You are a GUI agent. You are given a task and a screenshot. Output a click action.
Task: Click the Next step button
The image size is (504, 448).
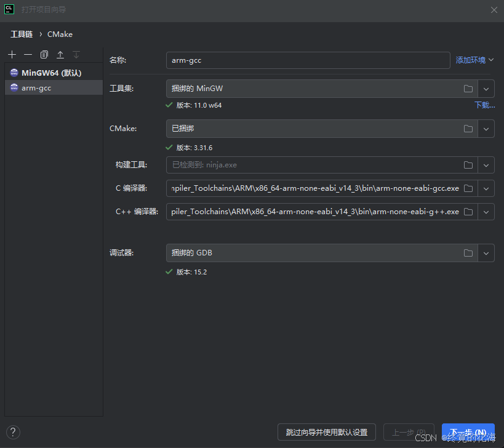coord(468,432)
